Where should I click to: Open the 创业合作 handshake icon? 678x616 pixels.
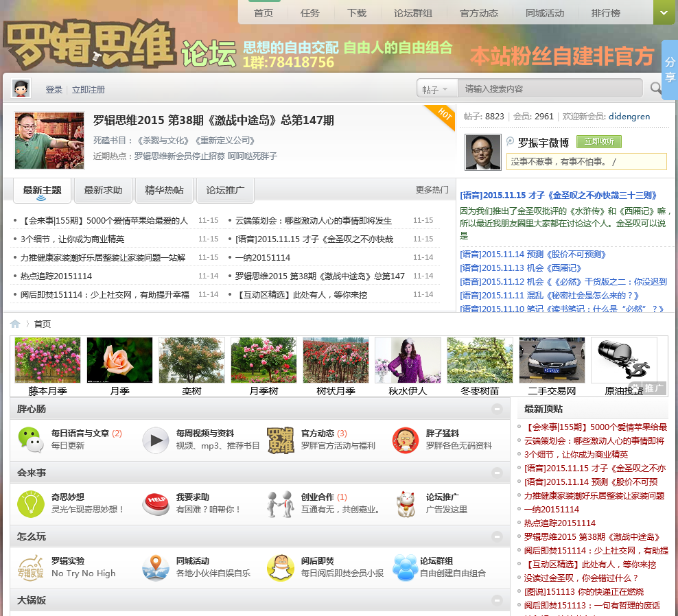click(281, 504)
